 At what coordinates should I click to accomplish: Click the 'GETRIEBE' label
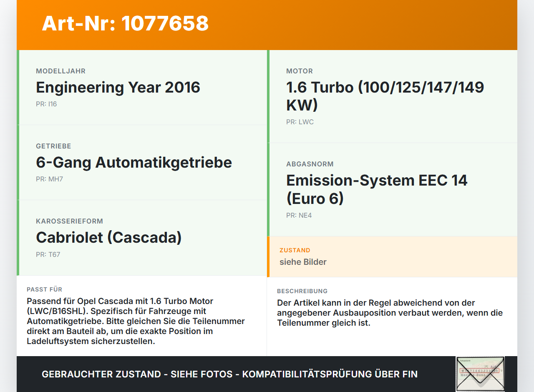point(53,146)
